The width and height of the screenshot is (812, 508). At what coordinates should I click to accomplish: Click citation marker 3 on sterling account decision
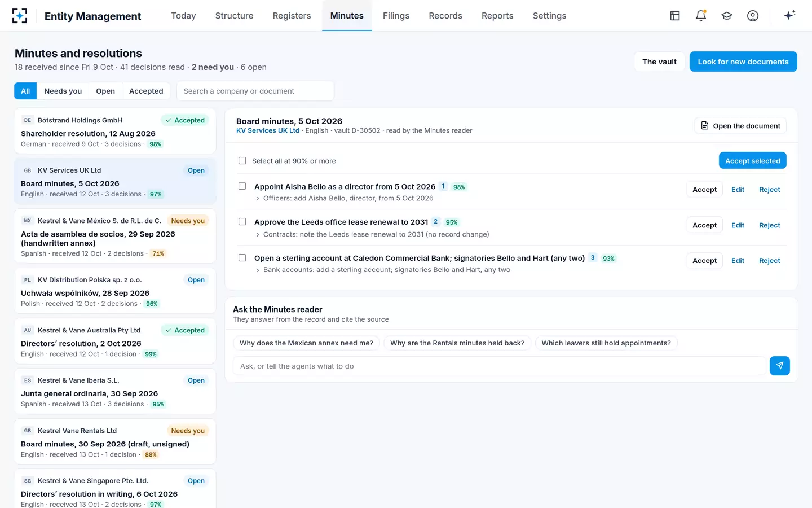[592, 257]
